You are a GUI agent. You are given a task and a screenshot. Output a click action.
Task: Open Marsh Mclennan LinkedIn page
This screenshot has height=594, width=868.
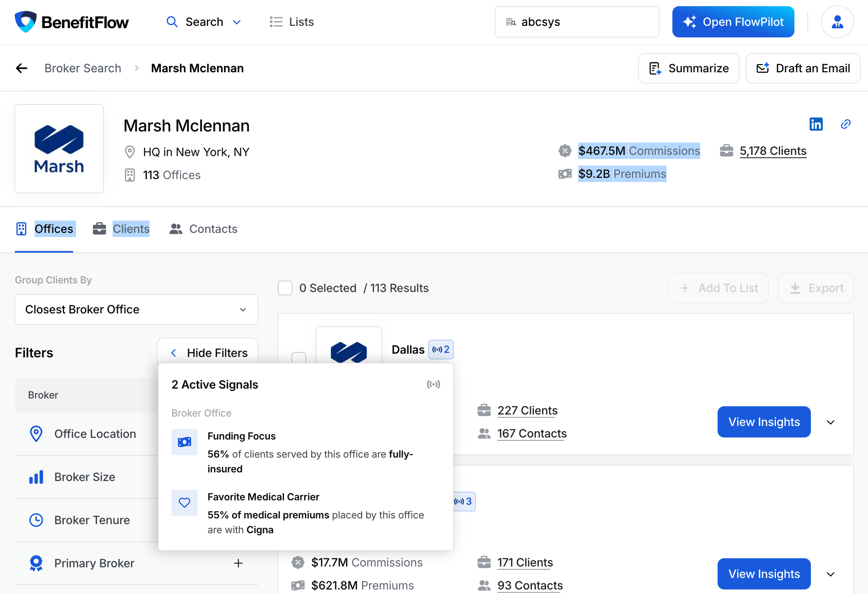tap(816, 124)
